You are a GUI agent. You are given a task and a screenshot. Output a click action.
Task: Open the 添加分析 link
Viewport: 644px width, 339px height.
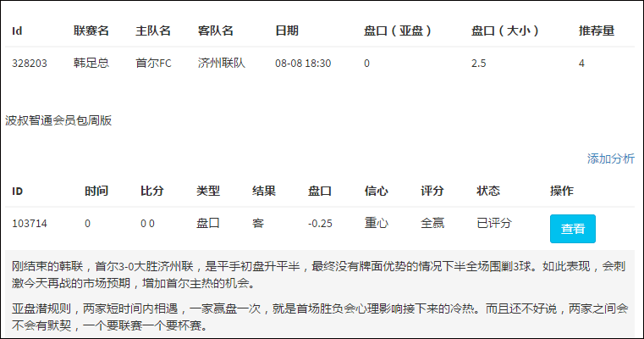point(611,158)
